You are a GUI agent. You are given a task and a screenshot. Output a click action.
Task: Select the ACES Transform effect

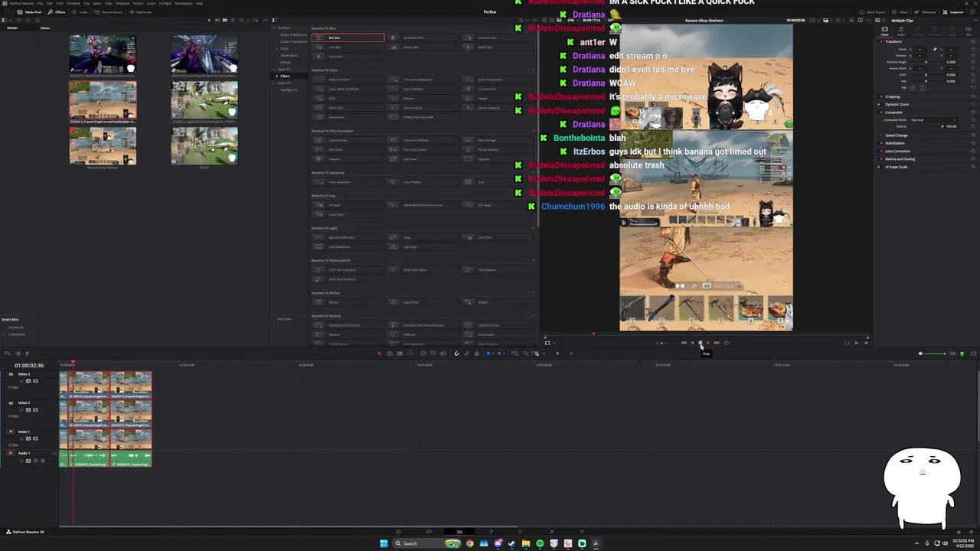click(x=348, y=80)
